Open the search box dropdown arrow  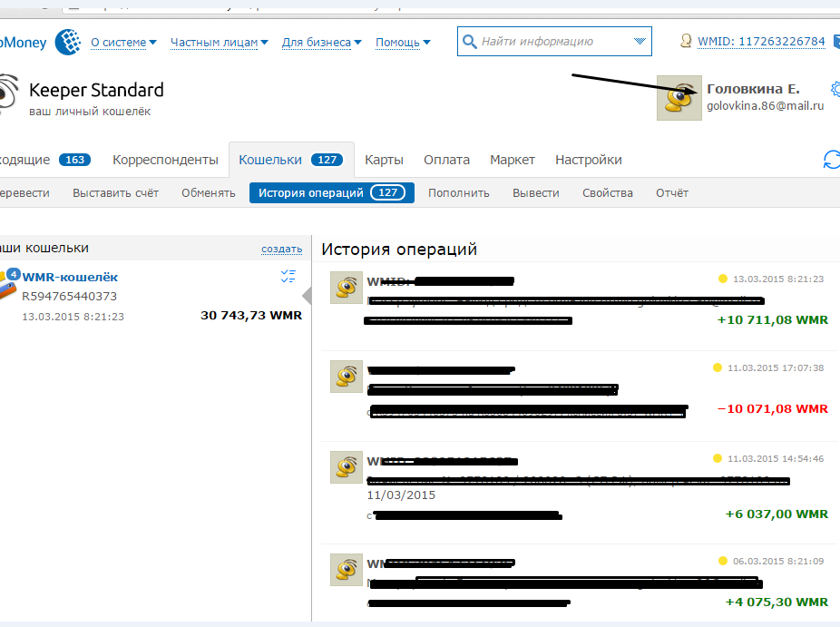[640, 42]
